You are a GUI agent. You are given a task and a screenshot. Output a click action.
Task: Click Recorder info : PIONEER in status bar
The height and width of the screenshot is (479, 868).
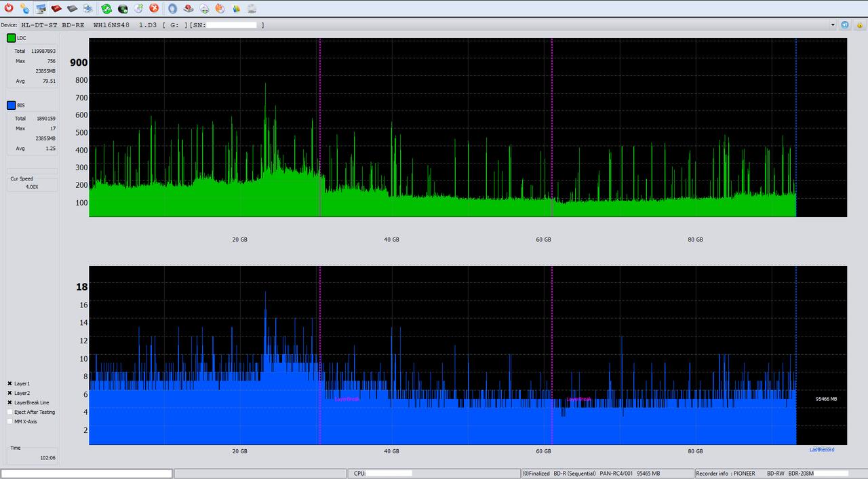coord(725,474)
